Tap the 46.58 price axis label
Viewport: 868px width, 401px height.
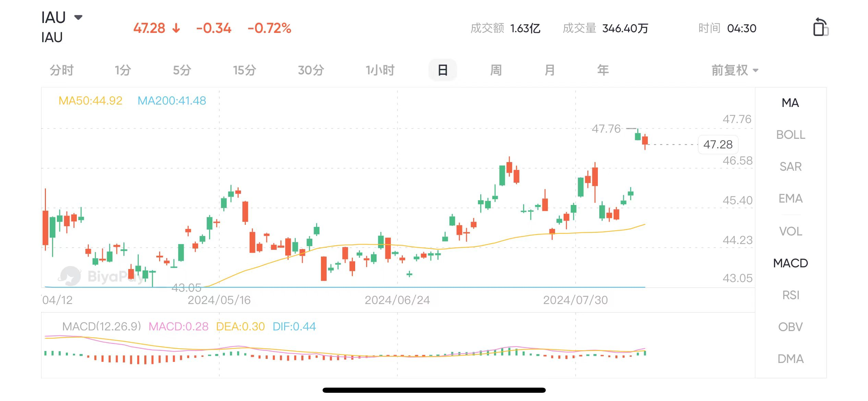737,160
